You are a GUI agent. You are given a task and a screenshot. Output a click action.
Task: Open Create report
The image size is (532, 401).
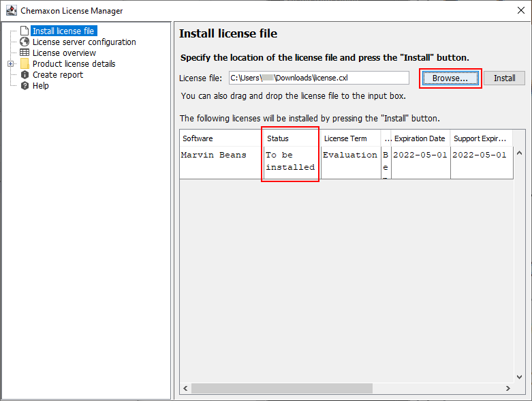pyautogui.click(x=58, y=75)
